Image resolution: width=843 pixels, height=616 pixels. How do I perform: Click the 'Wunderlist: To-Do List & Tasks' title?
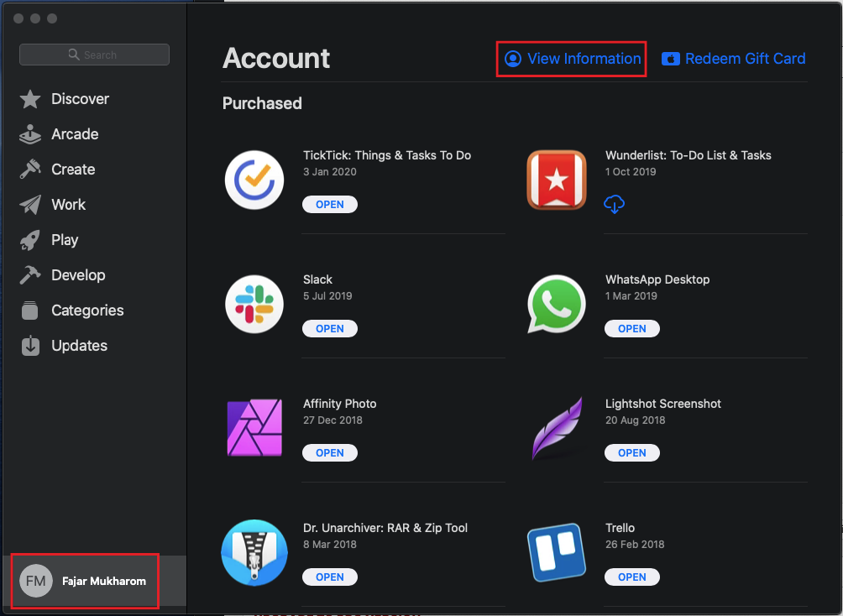coord(689,155)
